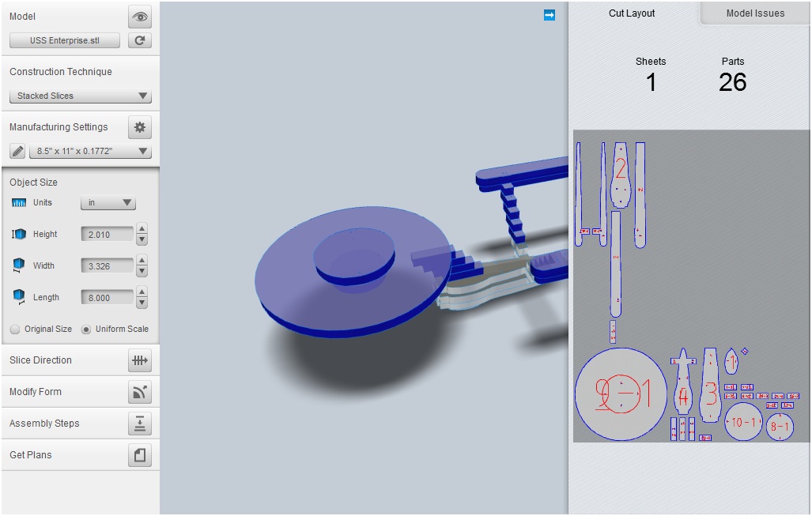
Task: Click the Assembly Steps icon button
Action: (140, 424)
